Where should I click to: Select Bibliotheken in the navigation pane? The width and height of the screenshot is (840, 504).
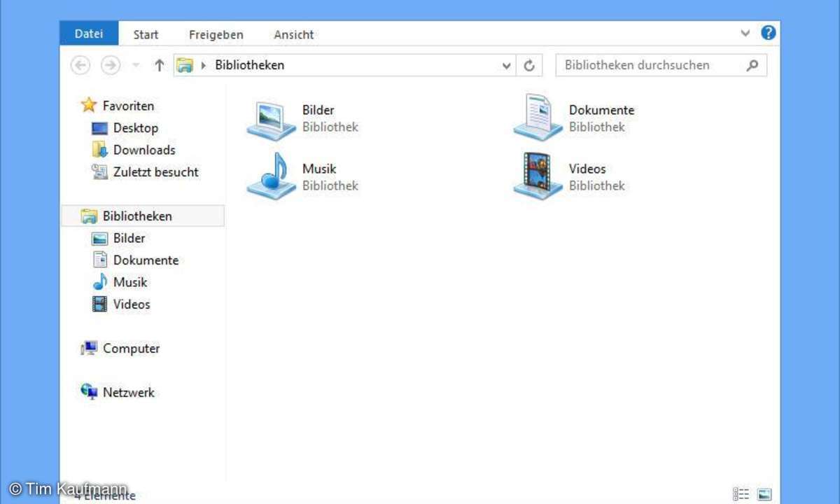click(143, 216)
